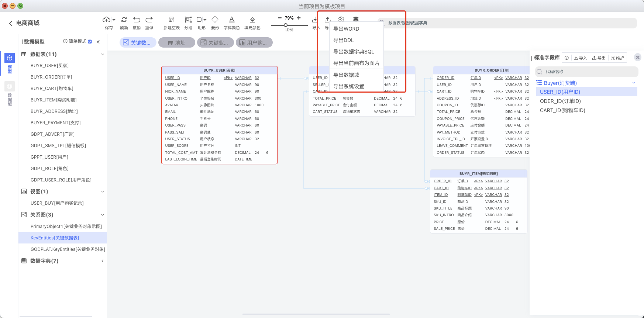Collapse the Buyer(消费端) group
This screenshot has width=644, height=318.
pos(634,83)
